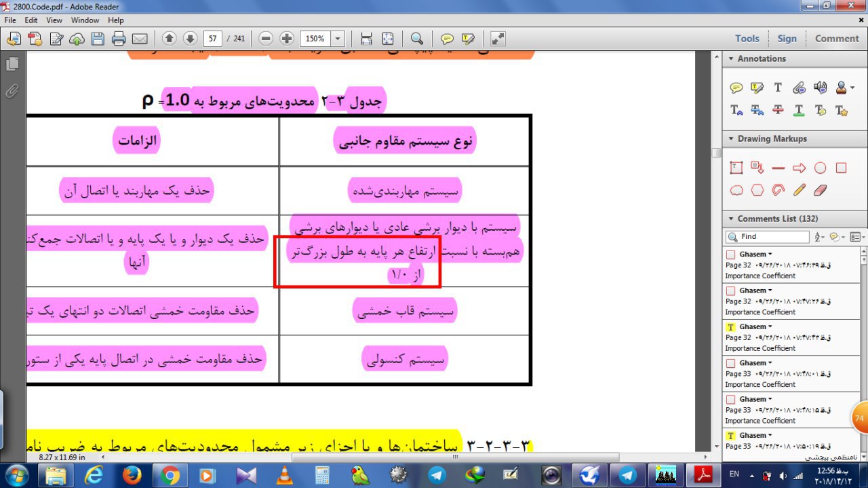Select Highlight Text in Annotations panel
The height and width of the screenshot is (488, 868).
[757, 88]
